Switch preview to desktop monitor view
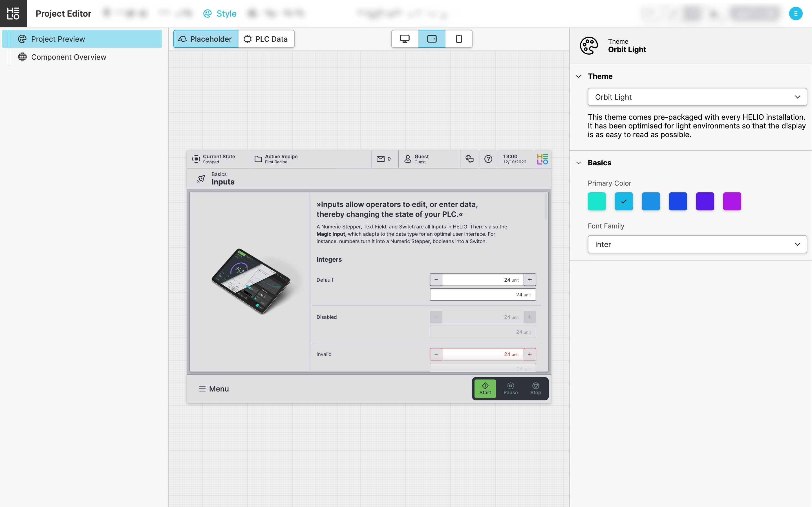Image resolution: width=812 pixels, height=507 pixels. (x=405, y=39)
